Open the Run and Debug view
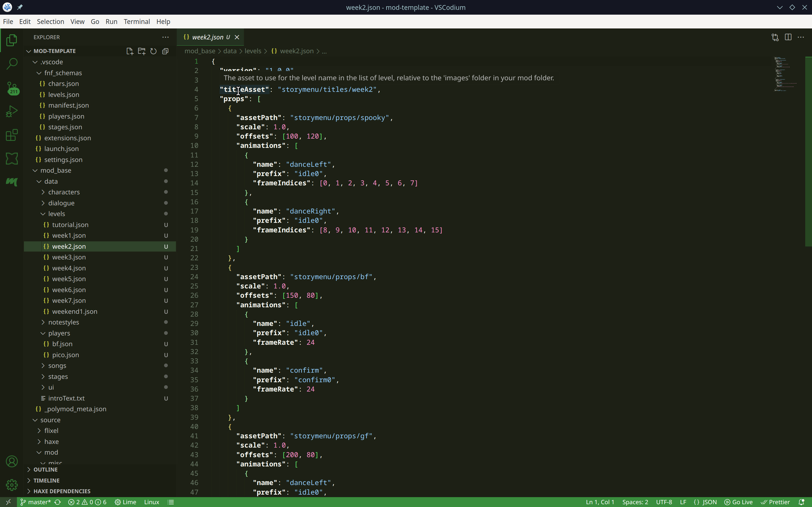The image size is (812, 507). [12, 111]
